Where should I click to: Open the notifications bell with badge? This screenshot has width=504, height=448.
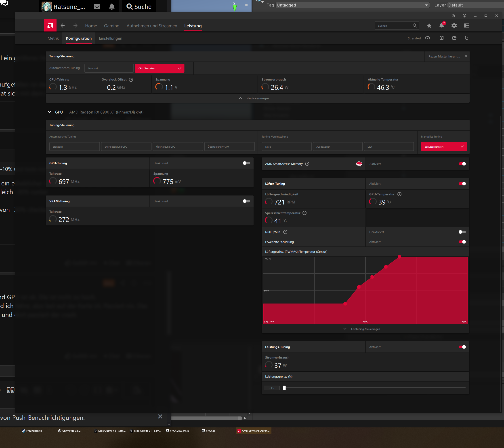pyautogui.click(x=441, y=25)
